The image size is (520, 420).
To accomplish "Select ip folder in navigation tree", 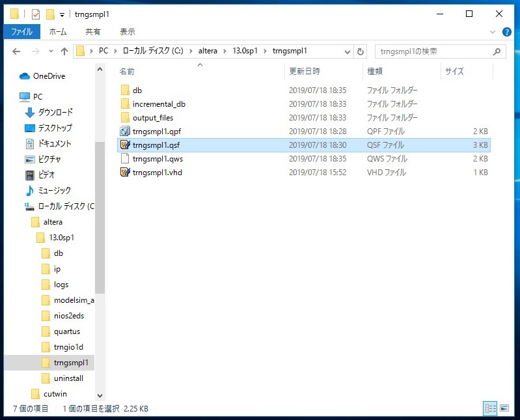I will [x=51, y=269].
